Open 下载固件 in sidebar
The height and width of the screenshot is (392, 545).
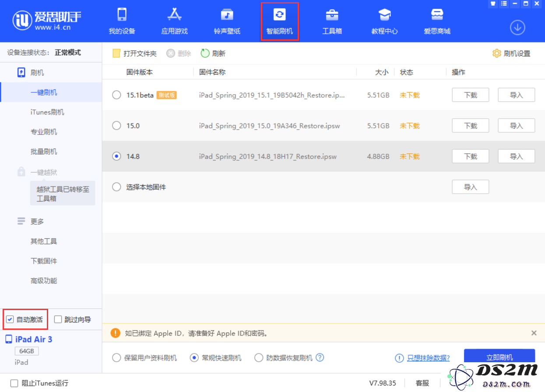point(44,261)
